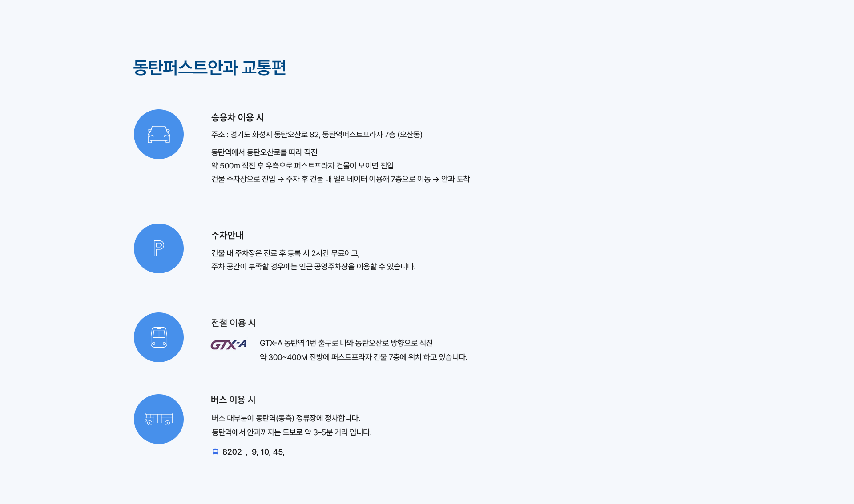The height and width of the screenshot is (504, 854).
Task: Click the subway train icon
Action: [159, 337]
